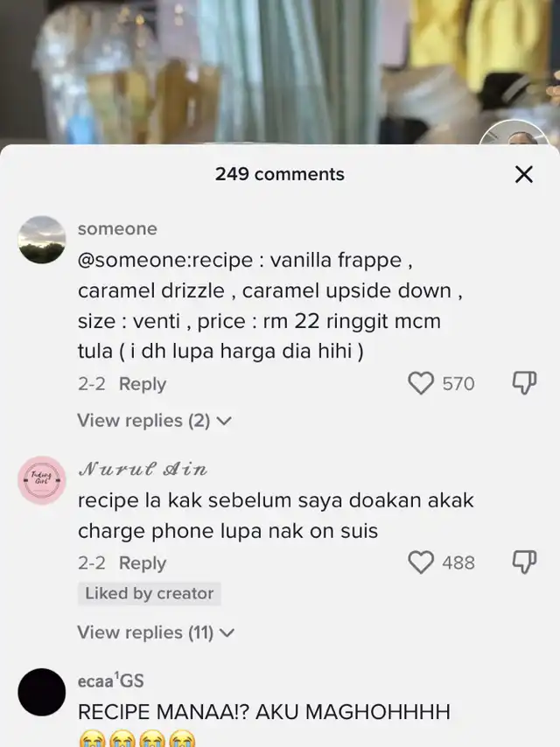The height and width of the screenshot is (747, 560).
Task: Open ecaa'GS black profile picture
Action: pyautogui.click(x=42, y=692)
